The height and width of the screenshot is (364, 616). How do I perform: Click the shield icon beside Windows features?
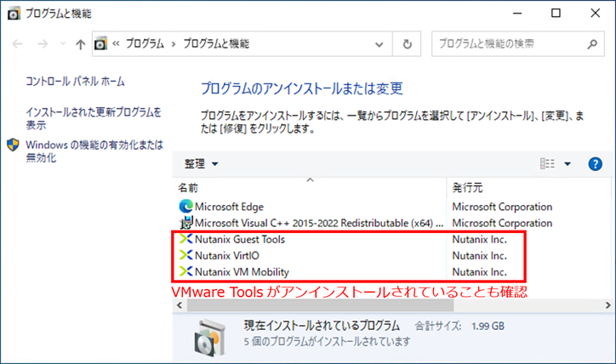13,145
